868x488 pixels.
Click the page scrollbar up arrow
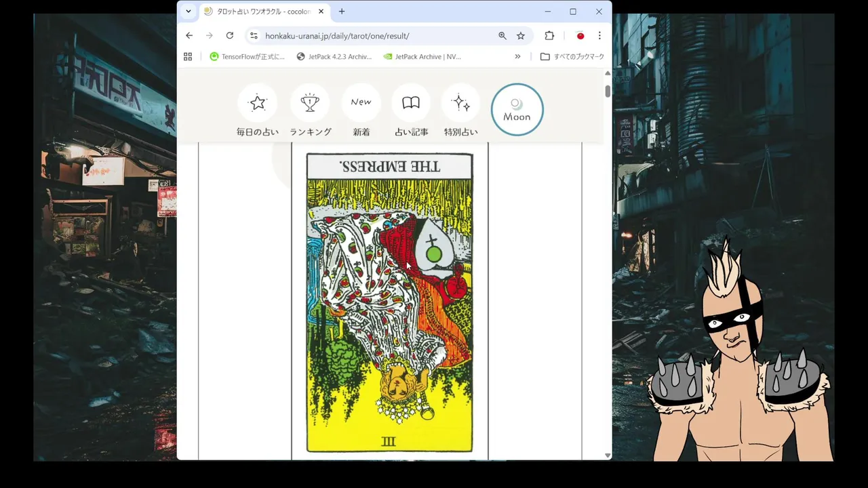click(x=608, y=73)
